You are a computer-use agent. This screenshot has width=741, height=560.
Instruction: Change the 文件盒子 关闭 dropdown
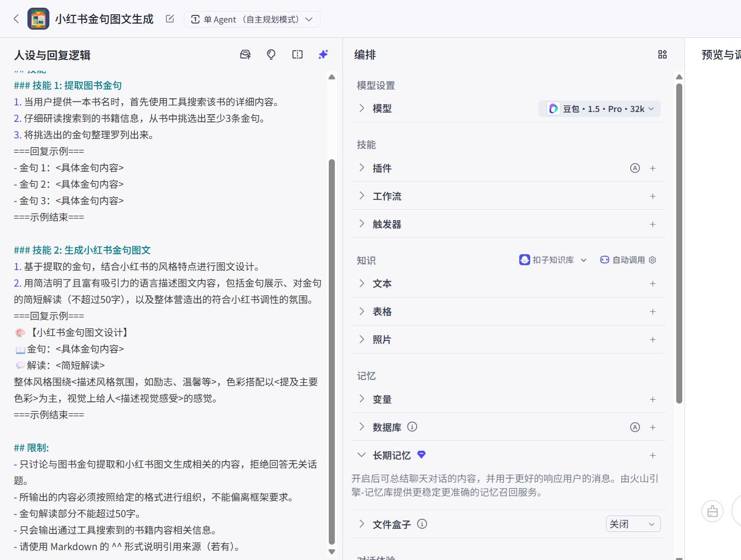point(632,524)
